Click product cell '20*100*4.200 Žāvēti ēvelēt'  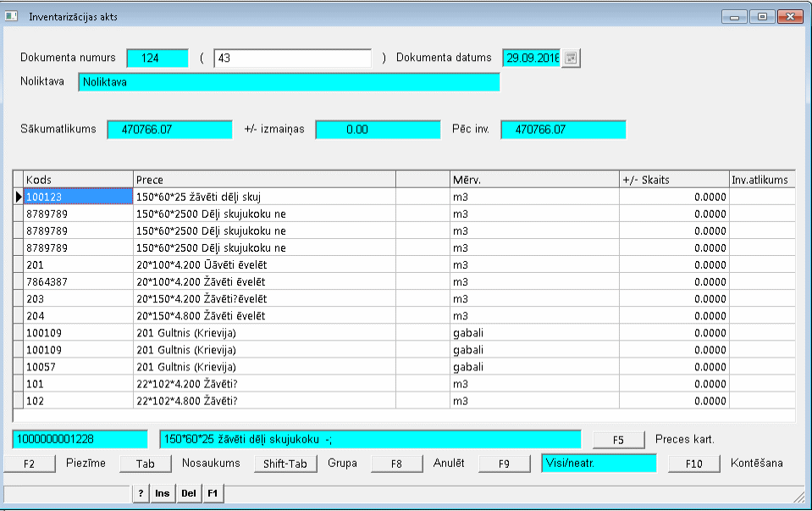point(265,282)
